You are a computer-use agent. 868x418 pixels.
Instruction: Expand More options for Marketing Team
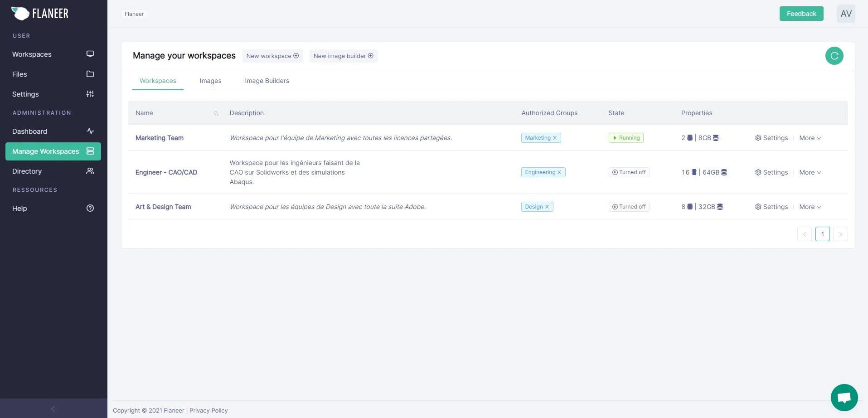pos(810,137)
